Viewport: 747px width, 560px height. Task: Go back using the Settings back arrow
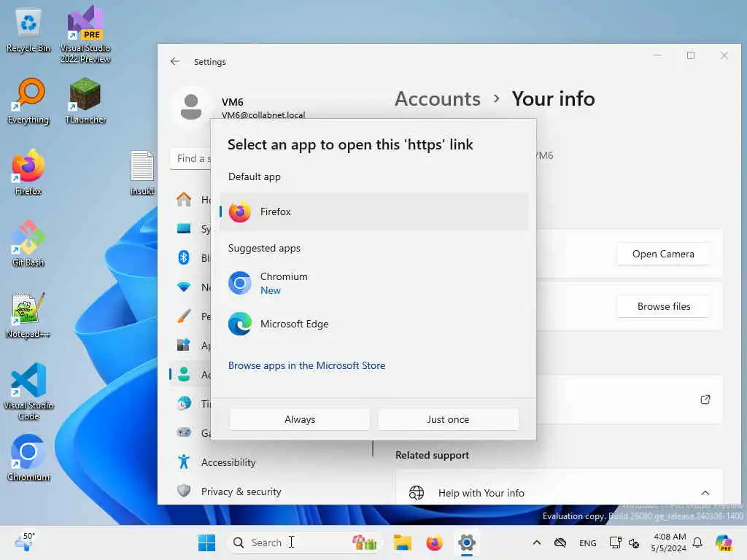tap(175, 62)
